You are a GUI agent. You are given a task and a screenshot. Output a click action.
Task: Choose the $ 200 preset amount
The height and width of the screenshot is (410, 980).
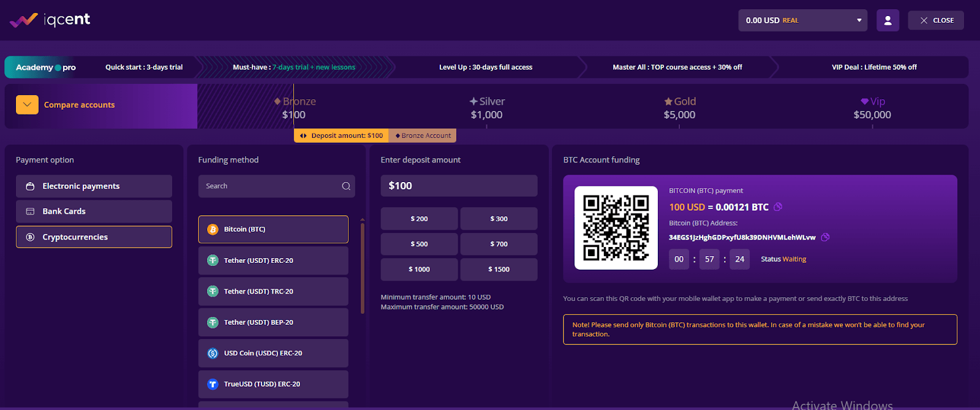419,219
